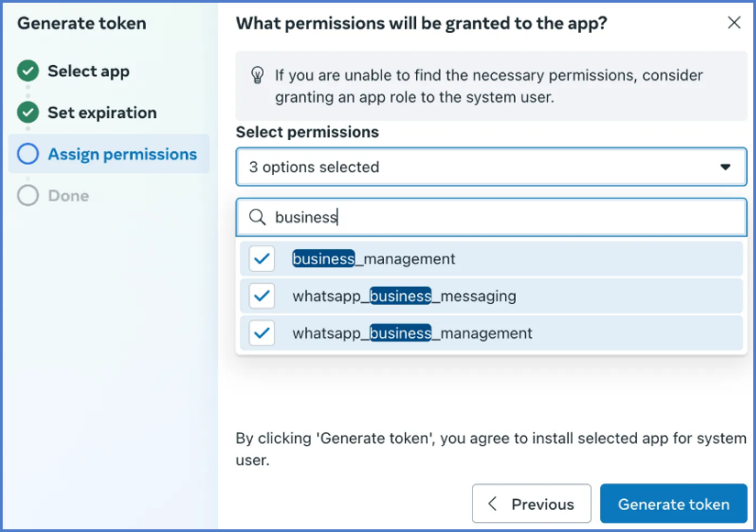Click the permissions search field containing 'business'

(x=504, y=217)
